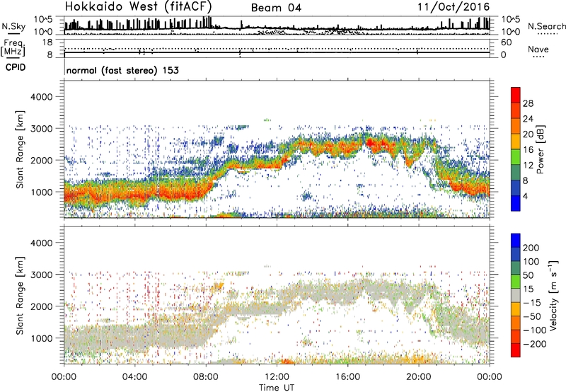Click the 'Time UT' axis label
Image resolution: width=566 pixels, height=392 pixels.
(277, 388)
